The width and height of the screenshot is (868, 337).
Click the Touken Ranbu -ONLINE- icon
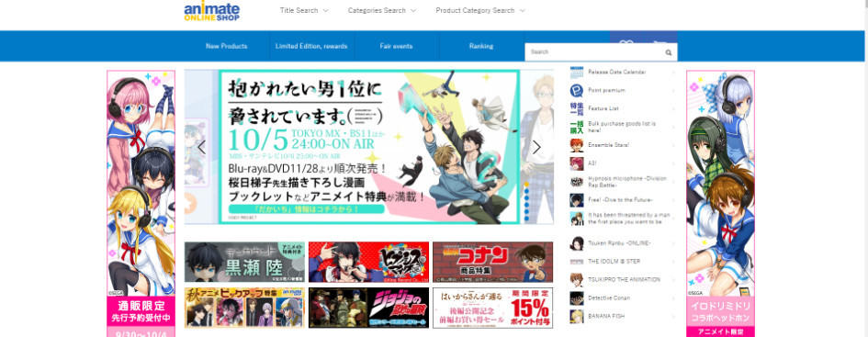tap(577, 243)
